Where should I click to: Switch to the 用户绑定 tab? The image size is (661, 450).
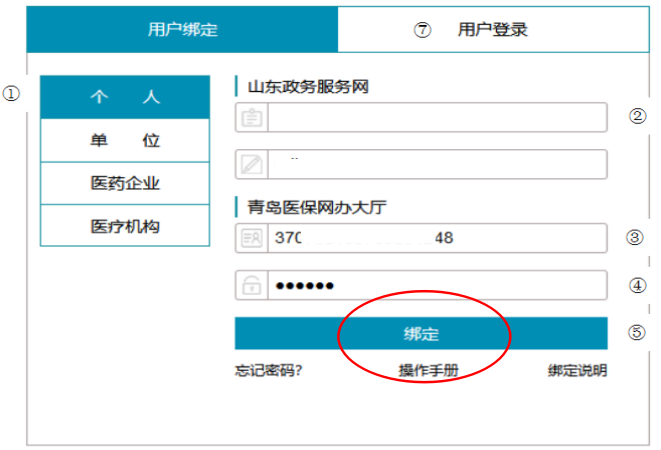(182, 29)
